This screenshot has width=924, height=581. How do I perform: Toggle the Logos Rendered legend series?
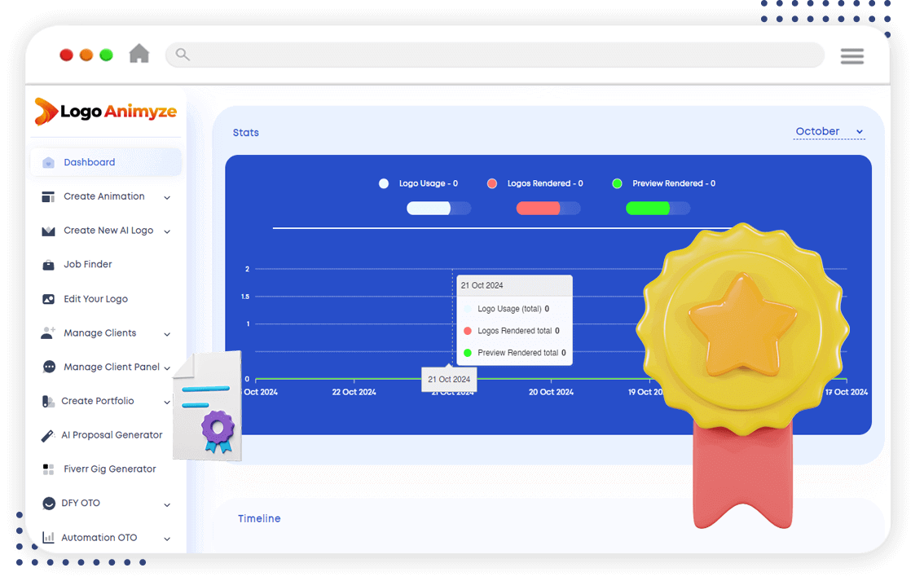[x=536, y=183]
